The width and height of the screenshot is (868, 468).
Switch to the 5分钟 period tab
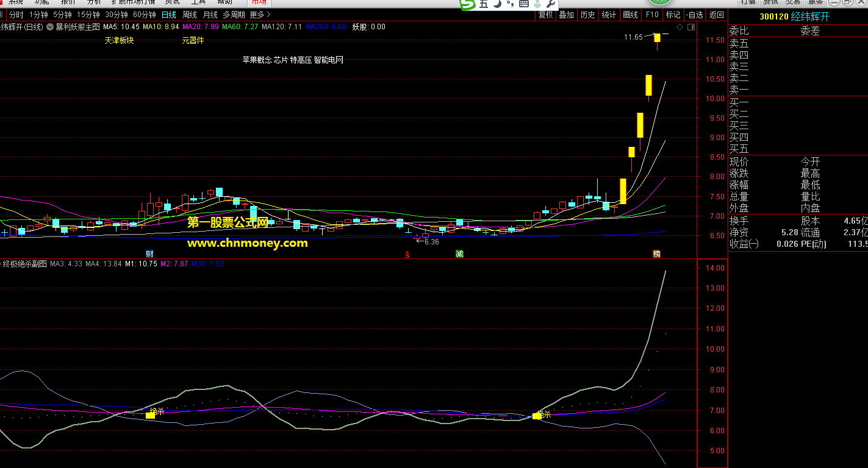click(62, 15)
